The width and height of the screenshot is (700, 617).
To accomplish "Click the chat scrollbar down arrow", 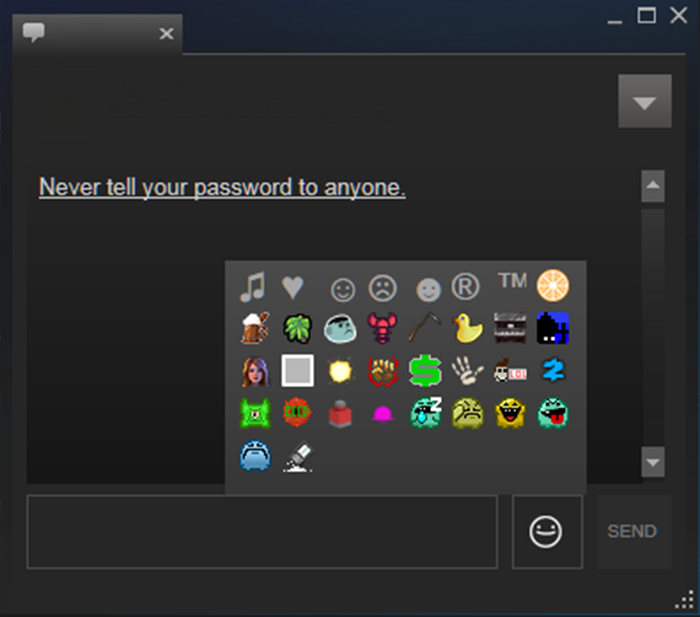I will tap(653, 462).
